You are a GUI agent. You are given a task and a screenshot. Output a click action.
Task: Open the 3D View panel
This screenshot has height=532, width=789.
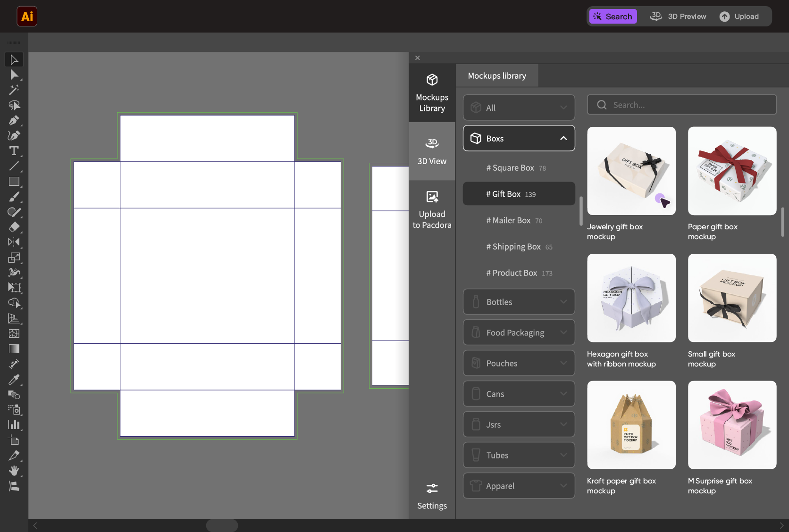432,151
